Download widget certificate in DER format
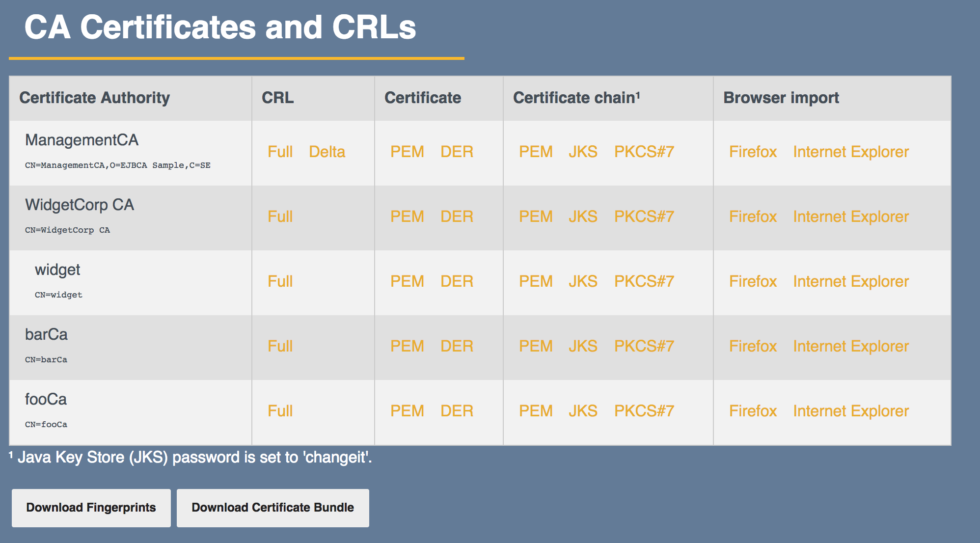The image size is (980, 543). tap(457, 281)
